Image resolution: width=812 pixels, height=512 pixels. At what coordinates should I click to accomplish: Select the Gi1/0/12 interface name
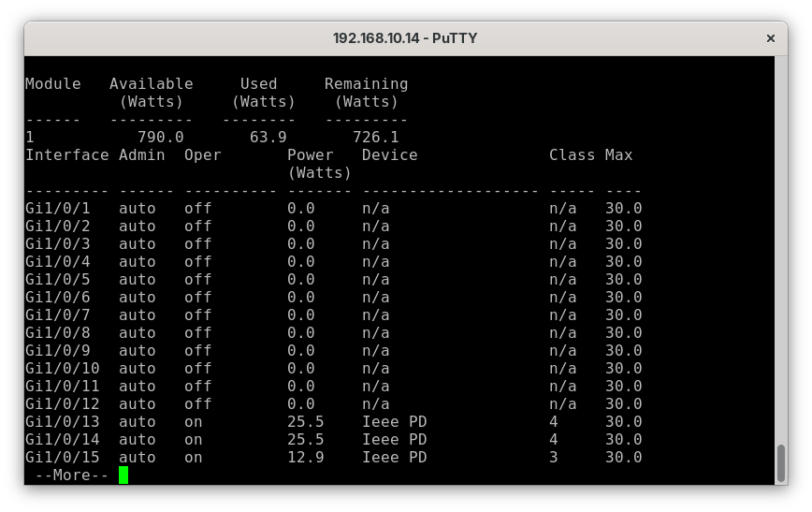tap(62, 403)
